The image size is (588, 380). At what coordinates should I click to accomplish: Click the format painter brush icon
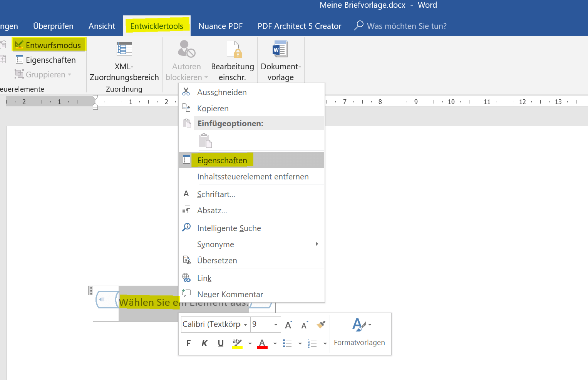coord(321,325)
